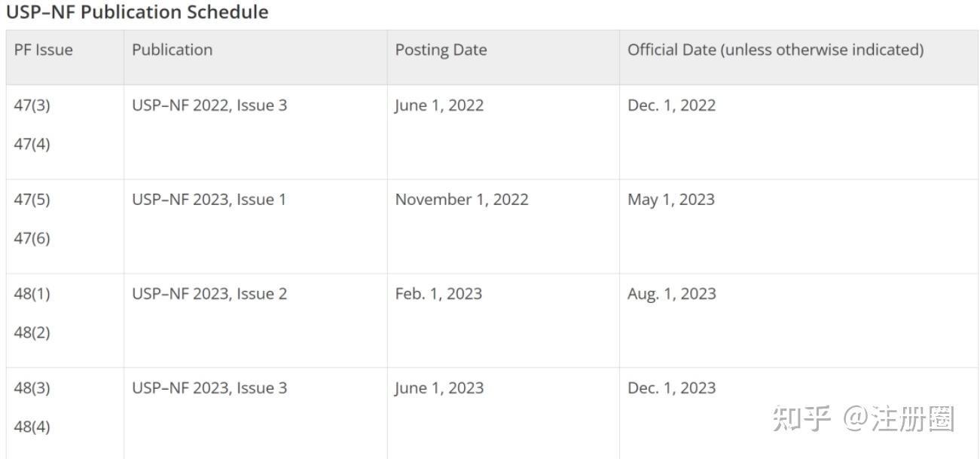Image resolution: width=980 pixels, height=459 pixels.
Task: Select the "USP–NF 2023, Issue 1" cell
Action: coord(209,200)
